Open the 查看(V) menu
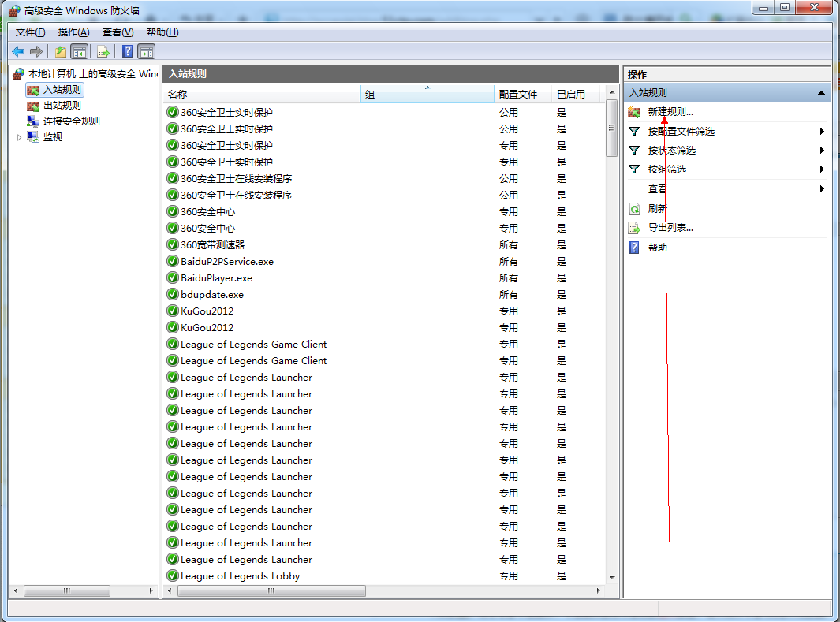The width and height of the screenshot is (840, 622). pyautogui.click(x=118, y=32)
